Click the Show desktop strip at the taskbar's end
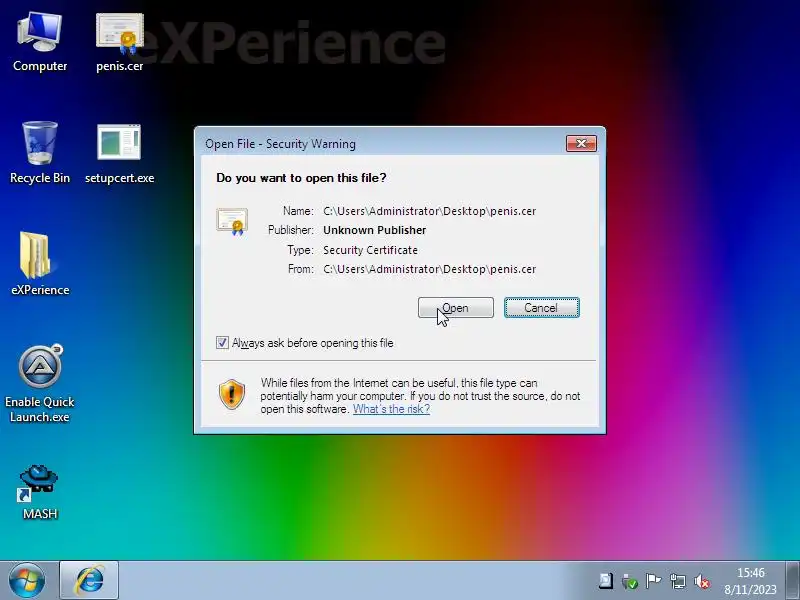The width and height of the screenshot is (800, 600). point(792,581)
